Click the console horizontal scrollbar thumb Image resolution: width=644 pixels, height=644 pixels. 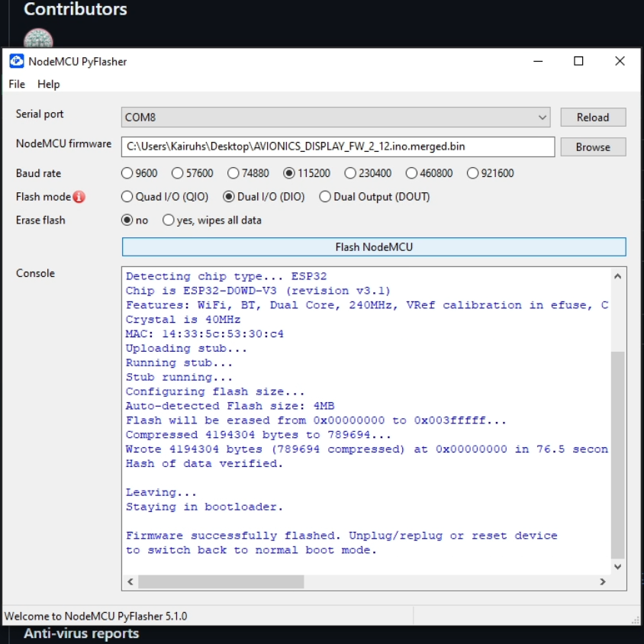(221, 581)
